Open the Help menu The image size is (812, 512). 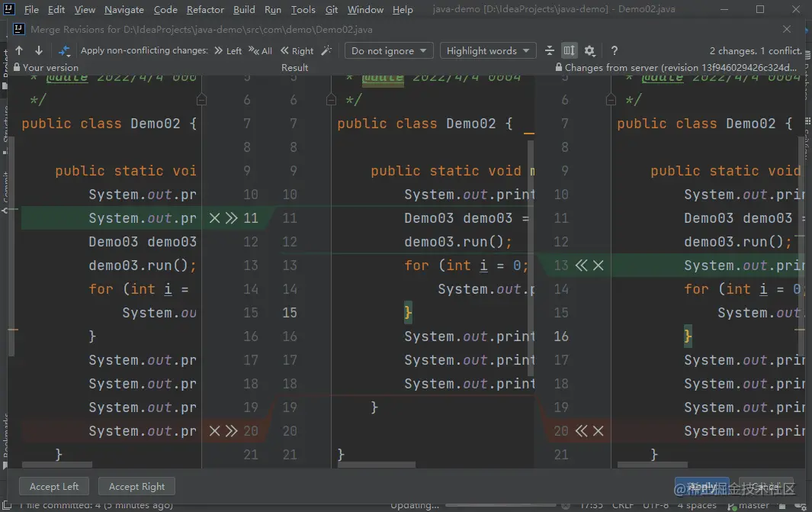pos(403,9)
